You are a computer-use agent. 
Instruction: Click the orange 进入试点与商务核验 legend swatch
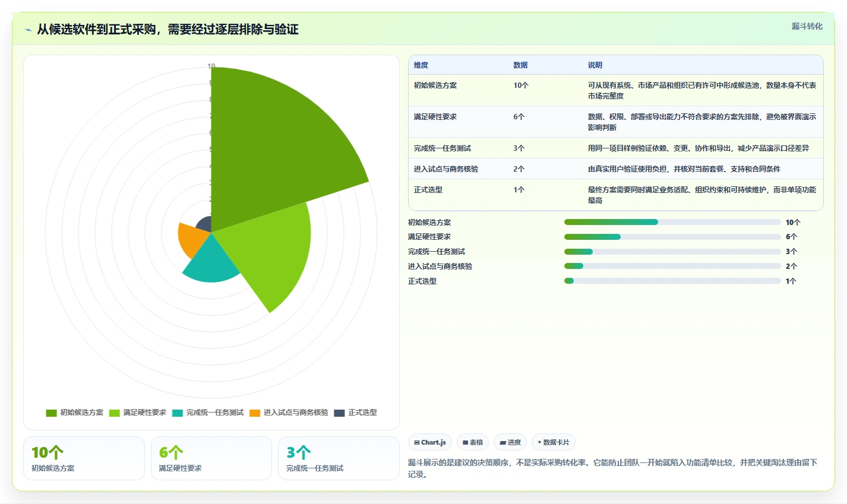[x=255, y=413]
